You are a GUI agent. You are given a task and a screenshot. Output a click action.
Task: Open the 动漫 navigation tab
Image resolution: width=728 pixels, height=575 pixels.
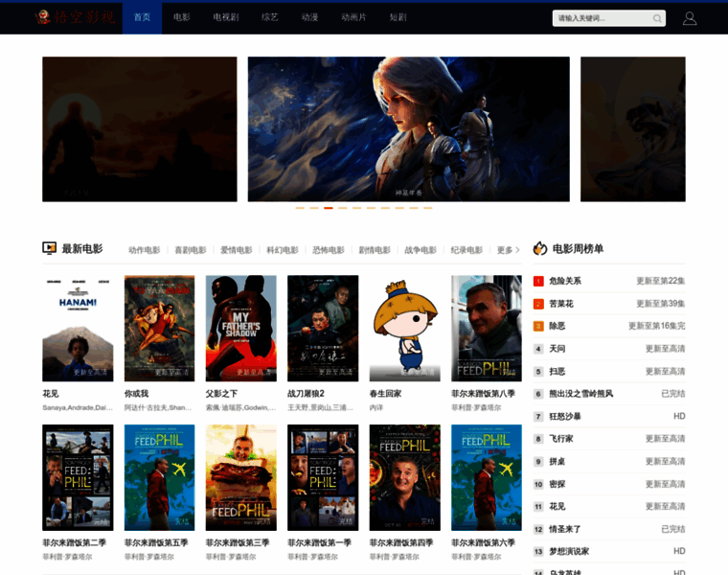pyautogui.click(x=309, y=17)
